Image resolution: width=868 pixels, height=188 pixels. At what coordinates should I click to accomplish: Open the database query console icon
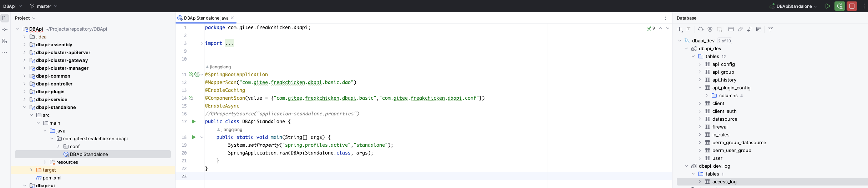(759, 29)
